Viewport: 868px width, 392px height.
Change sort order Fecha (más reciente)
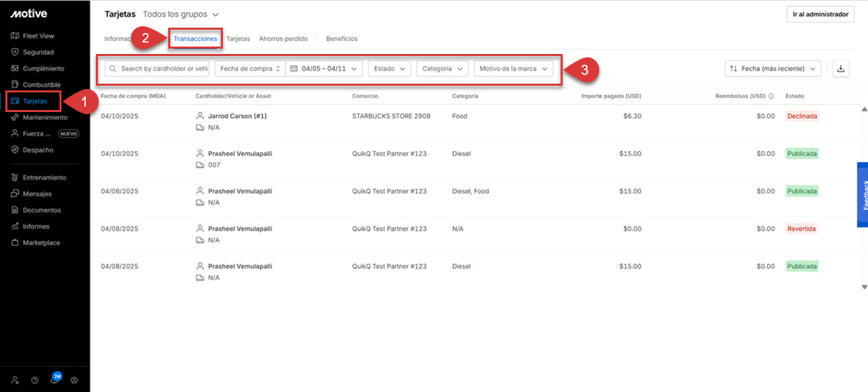773,69
